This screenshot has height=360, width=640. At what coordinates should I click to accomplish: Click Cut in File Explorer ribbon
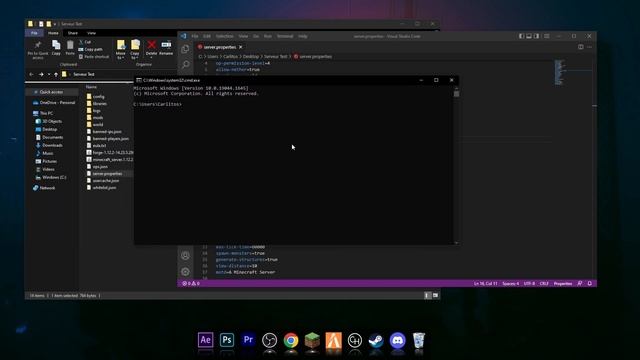pyautogui.click(x=85, y=42)
